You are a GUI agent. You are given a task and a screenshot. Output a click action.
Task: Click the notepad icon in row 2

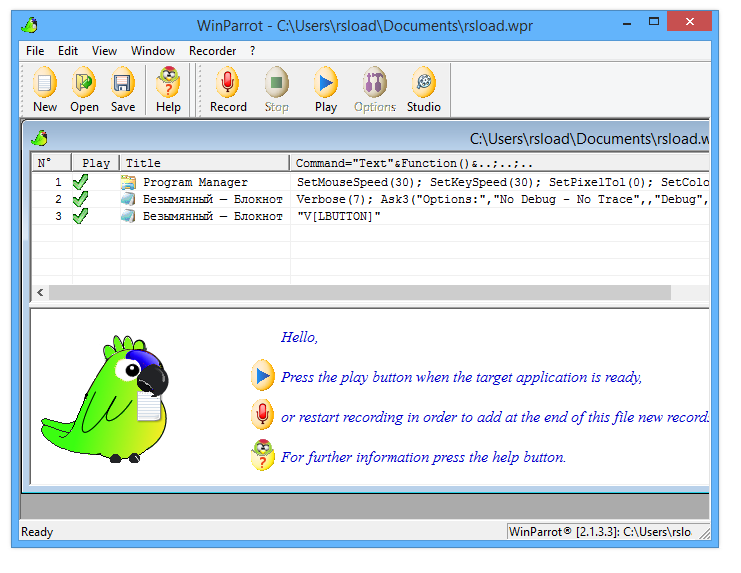[128, 199]
